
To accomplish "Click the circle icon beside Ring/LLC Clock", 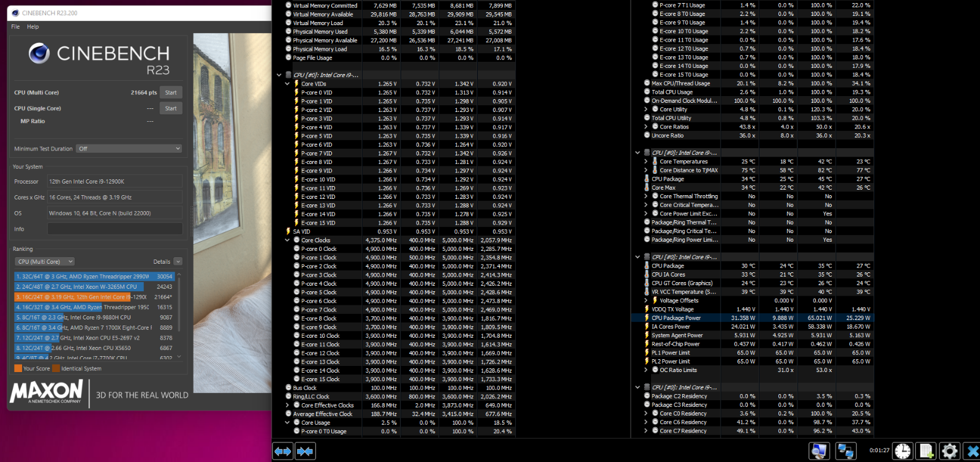I will pyautogui.click(x=288, y=397).
